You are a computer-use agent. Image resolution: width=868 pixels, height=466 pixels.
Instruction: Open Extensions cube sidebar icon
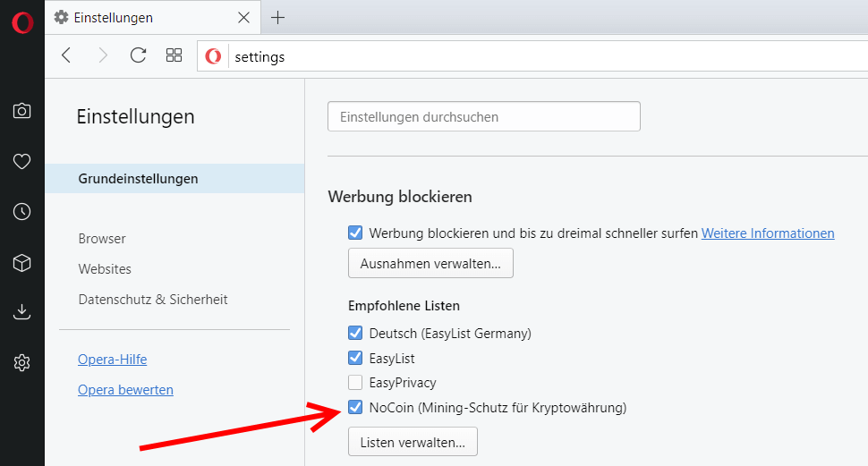click(22, 263)
